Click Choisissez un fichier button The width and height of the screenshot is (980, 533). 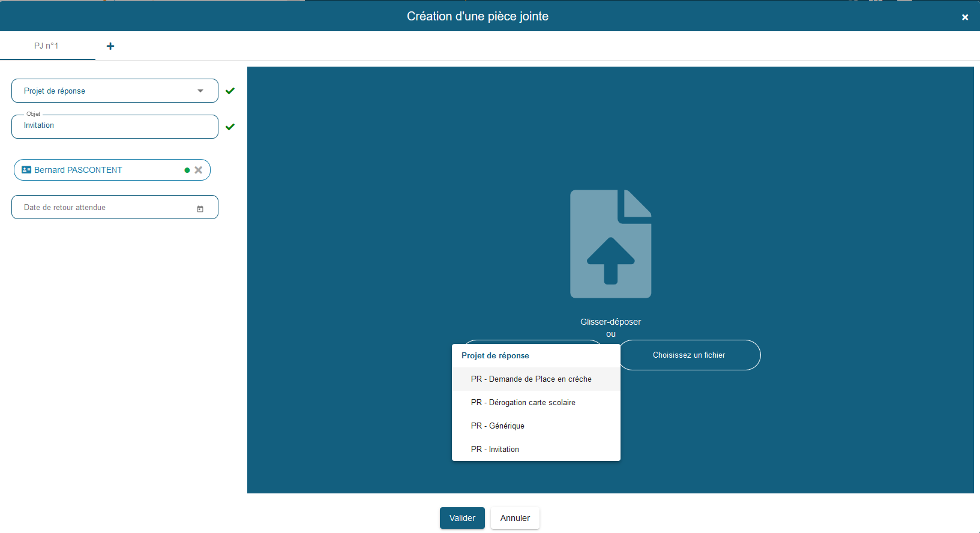[689, 355]
